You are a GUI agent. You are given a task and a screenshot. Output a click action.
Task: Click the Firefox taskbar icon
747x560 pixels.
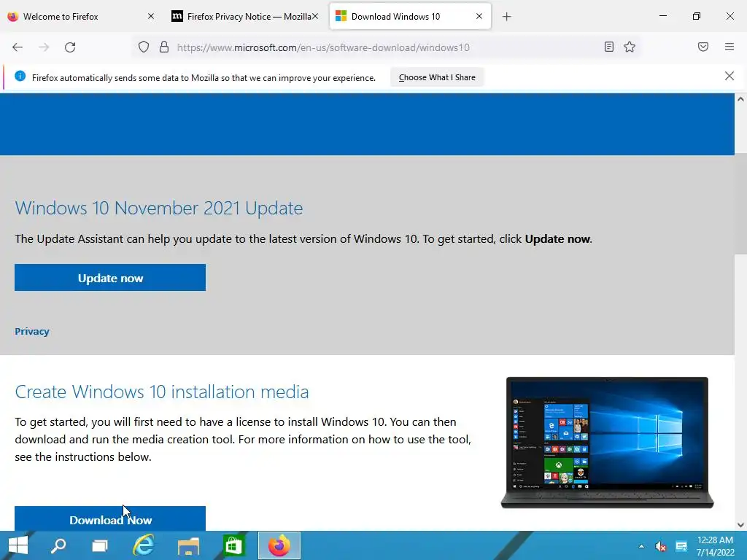279,545
